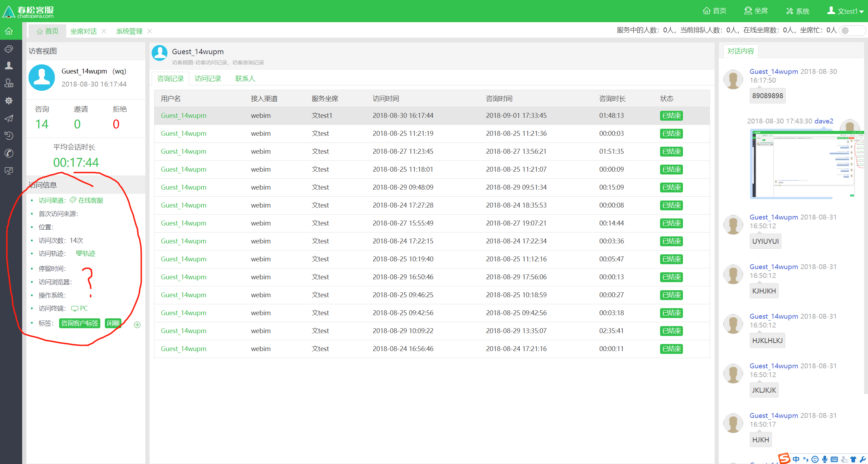Switch to the 联系人 tab
The image size is (868, 464).
(245, 78)
